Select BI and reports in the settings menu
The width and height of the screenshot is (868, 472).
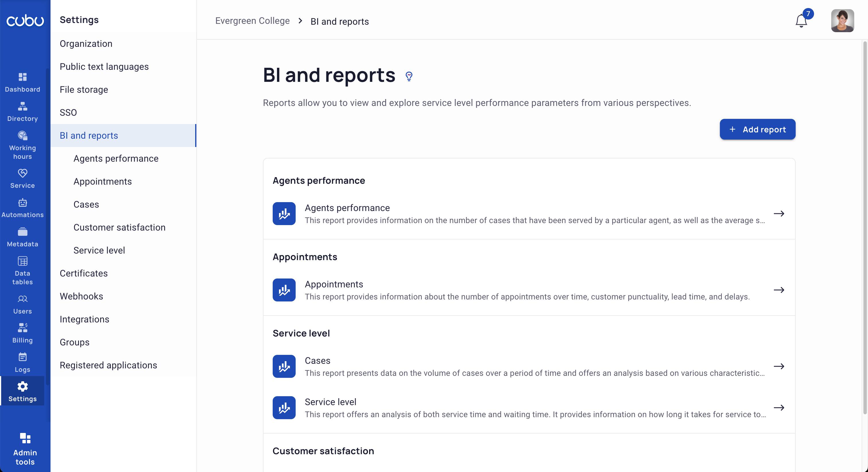click(x=123, y=136)
